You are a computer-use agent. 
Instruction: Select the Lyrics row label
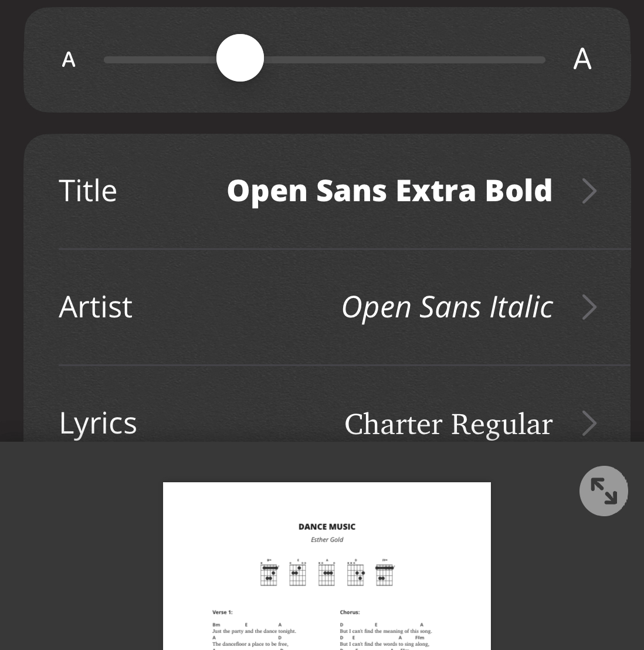98,424
